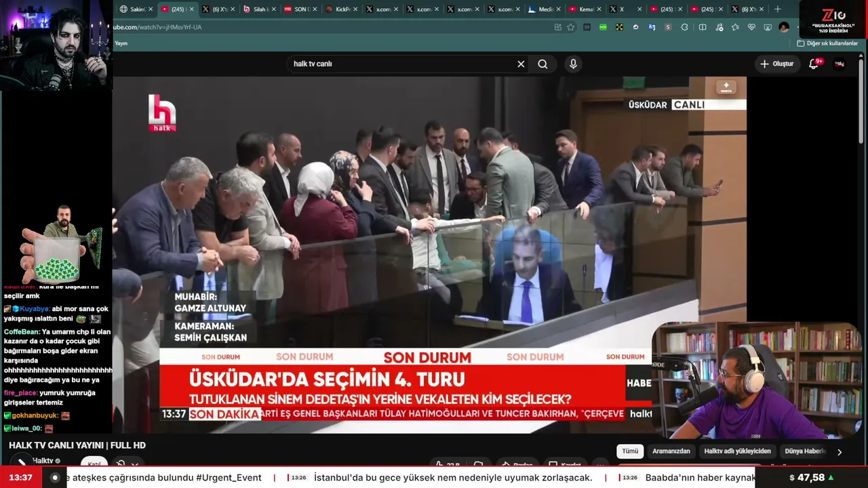The height and width of the screenshot is (488, 868).
Task: Click the Oluştur create button
Action: 776,64
